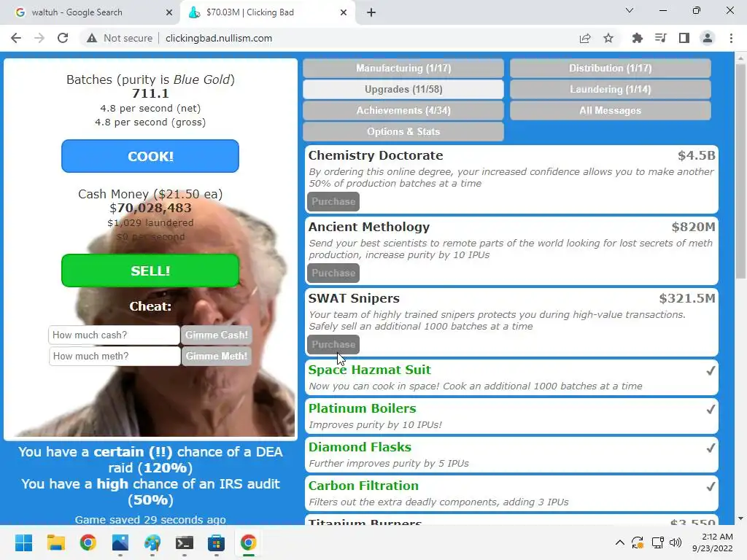Click the Platinum Boilers checkmark
Screen dimensions: 747x560
[711, 409]
